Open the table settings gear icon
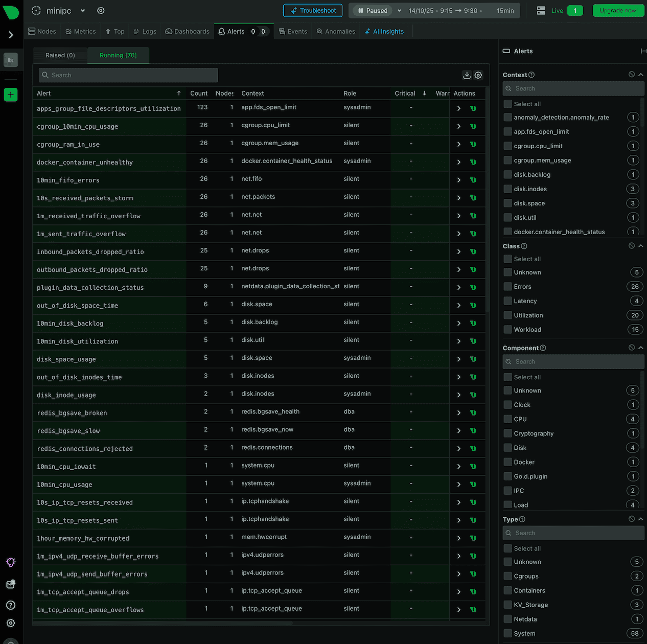Viewport: 647px width, 644px height. tap(478, 75)
